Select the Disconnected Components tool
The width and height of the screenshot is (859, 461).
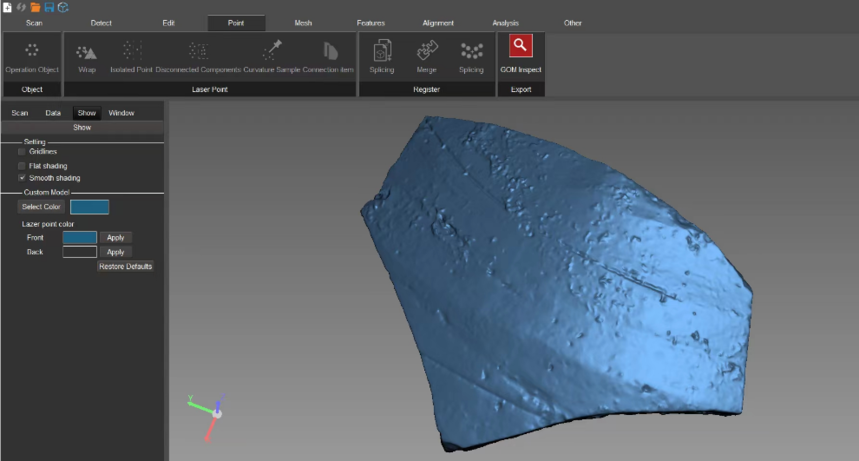click(198, 58)
